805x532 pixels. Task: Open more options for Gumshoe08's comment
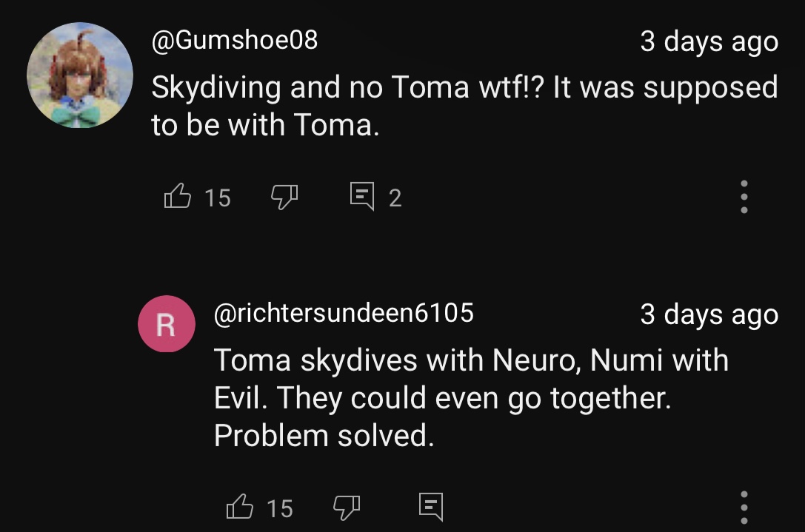tap(744, 197)
